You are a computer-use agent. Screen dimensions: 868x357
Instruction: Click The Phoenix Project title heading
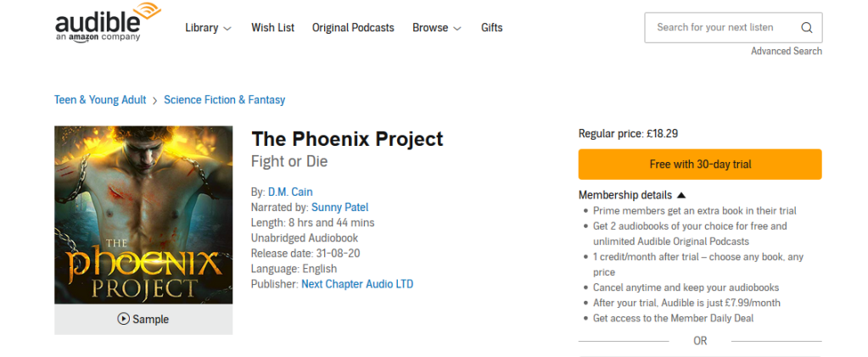347,138
